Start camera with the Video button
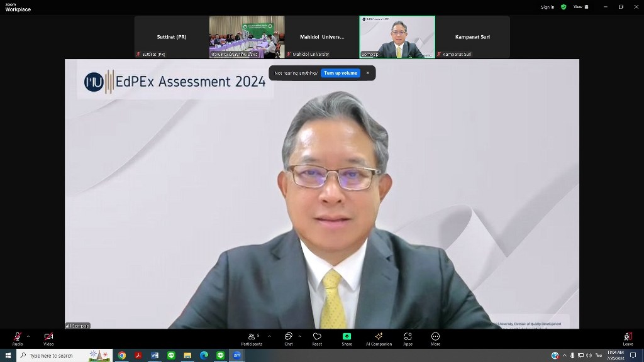This screenshot has height=362, width=644. click(48, 339)
